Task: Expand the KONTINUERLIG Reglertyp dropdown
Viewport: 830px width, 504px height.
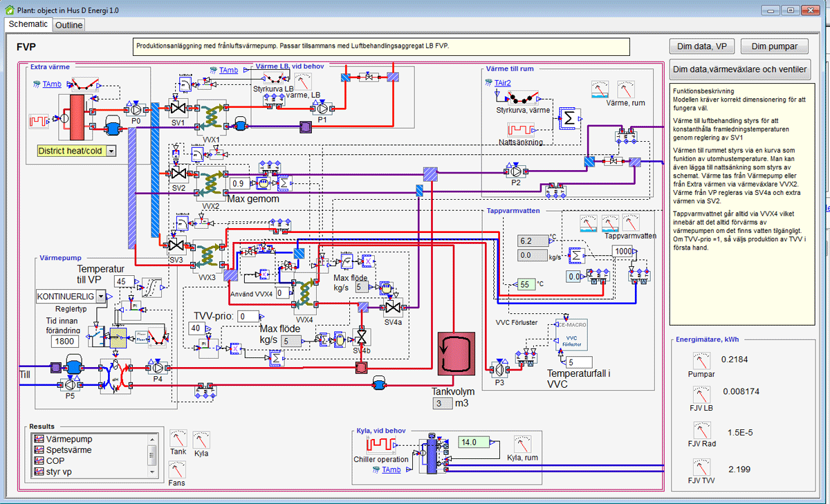Action: pos(102,296)
